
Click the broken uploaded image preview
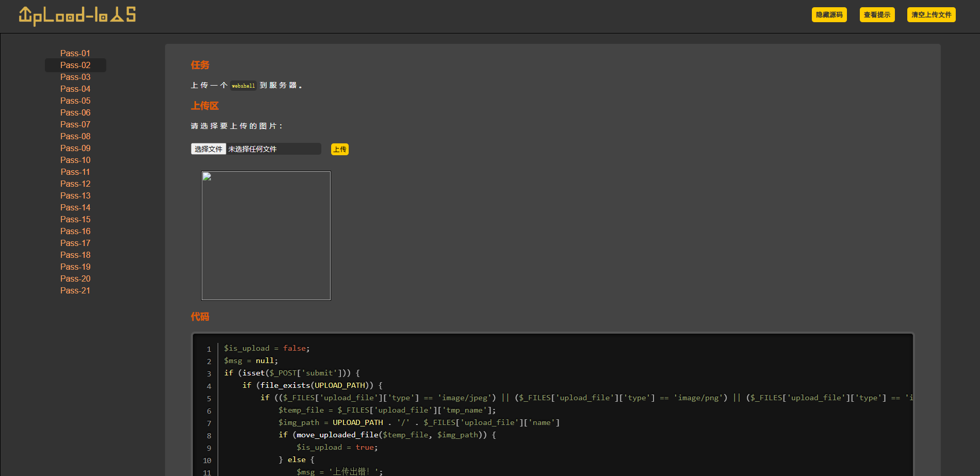point(266,236)
